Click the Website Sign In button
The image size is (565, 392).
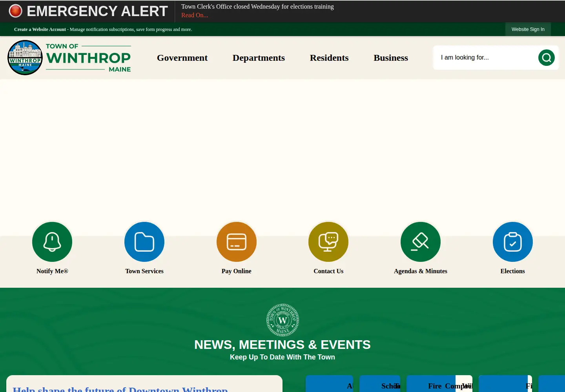[x=528, y=29]
